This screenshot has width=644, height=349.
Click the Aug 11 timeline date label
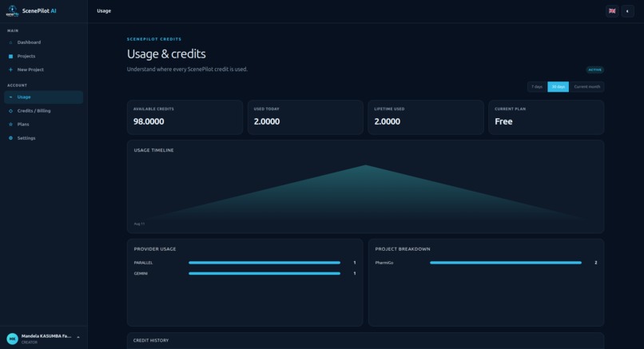(139, 224)
